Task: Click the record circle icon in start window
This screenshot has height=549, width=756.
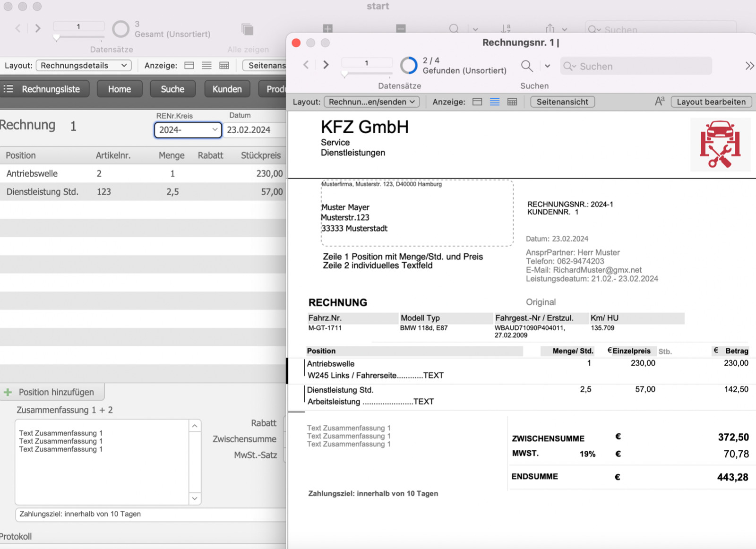Action: coord(120,29)
